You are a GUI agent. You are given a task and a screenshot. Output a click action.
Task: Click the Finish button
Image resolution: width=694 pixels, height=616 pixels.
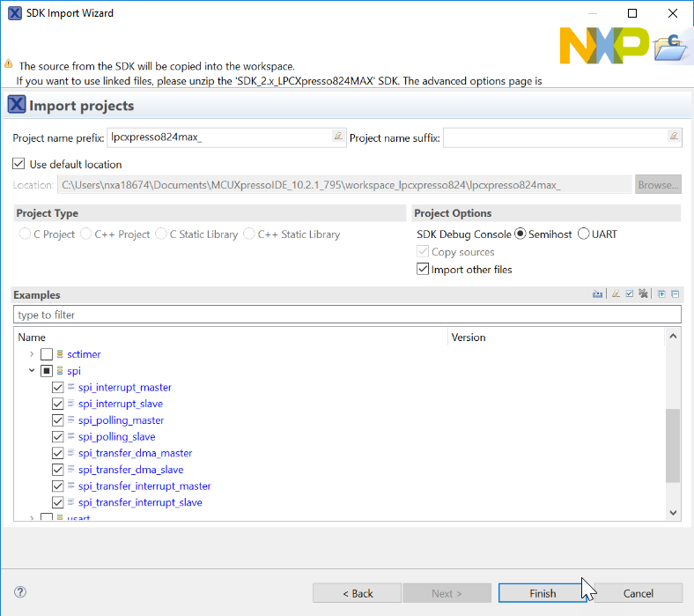pos(543,593)
